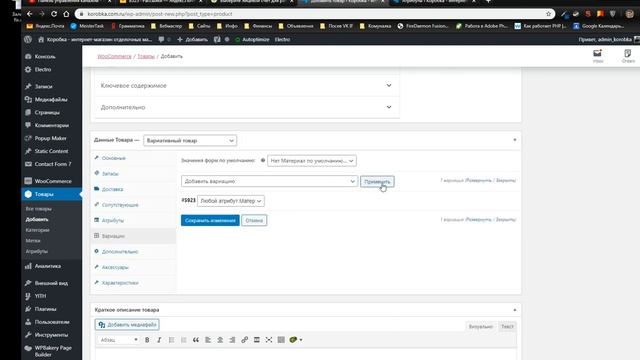Open Все товары submenu item

click(x=39, y=209)
